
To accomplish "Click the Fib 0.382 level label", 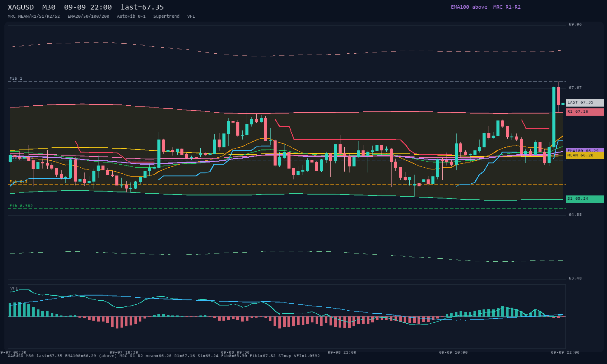I will click(21, 206).
